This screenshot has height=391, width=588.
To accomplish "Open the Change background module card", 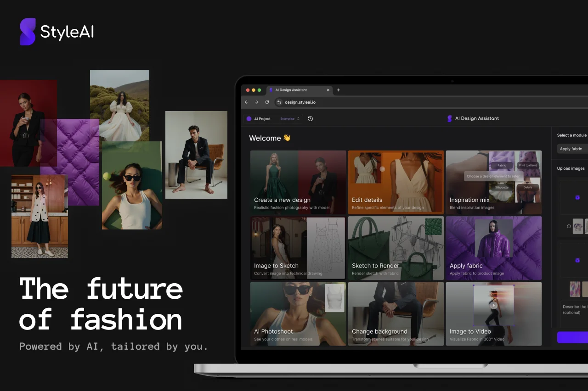I will coord(396,314).
